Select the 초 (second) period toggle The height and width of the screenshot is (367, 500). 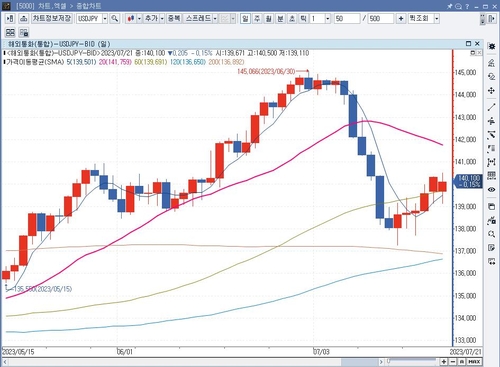click(292, 18)
